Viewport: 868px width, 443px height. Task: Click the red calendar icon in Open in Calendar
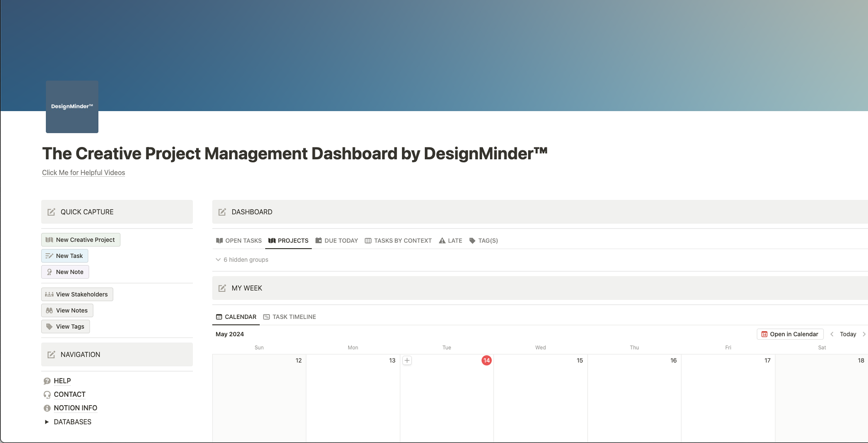(x=765, y=334)
